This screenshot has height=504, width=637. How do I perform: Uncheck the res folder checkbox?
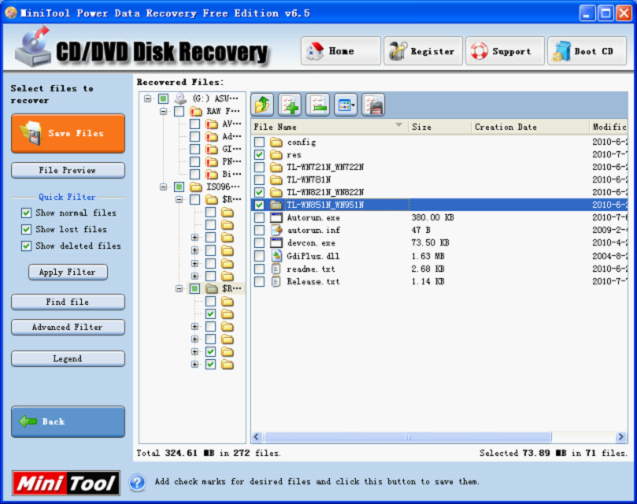point(259,154)
